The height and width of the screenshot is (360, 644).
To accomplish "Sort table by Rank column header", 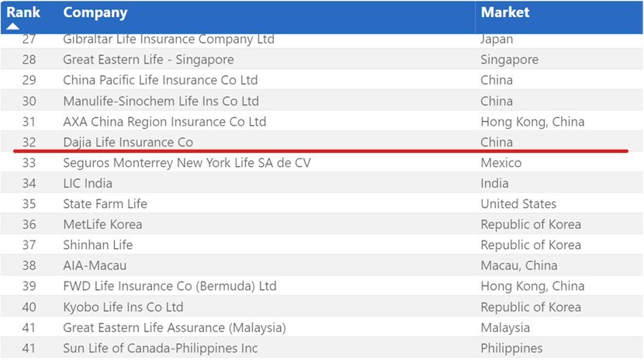I will click(23, 12).
